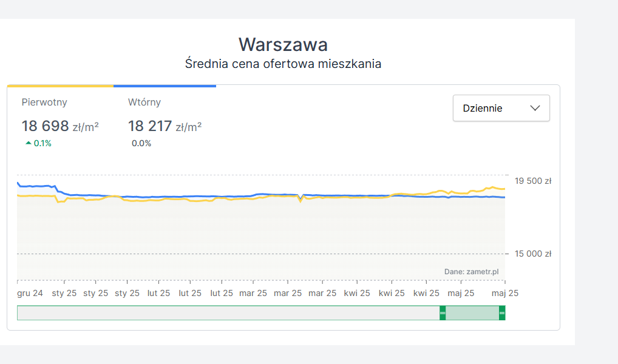The width and height of the screenshot is (618, 364).
Task: Click the left green range slider handle
Action: (x=443, y=313)
